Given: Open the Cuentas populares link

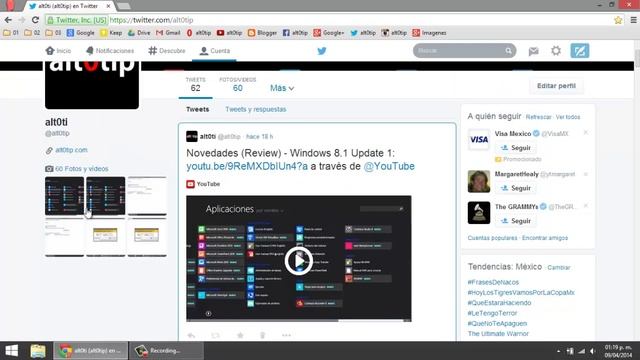Looking at the screenshot, I should [492, 238].
